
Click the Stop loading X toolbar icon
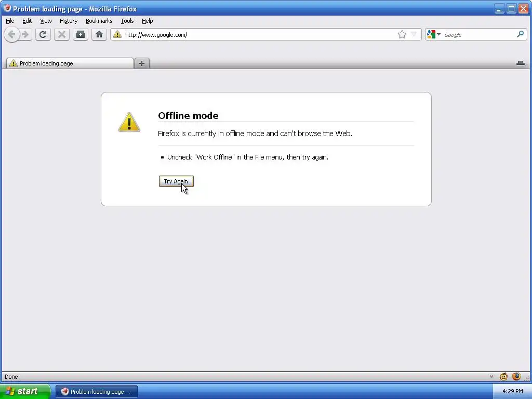pos(62,35)
